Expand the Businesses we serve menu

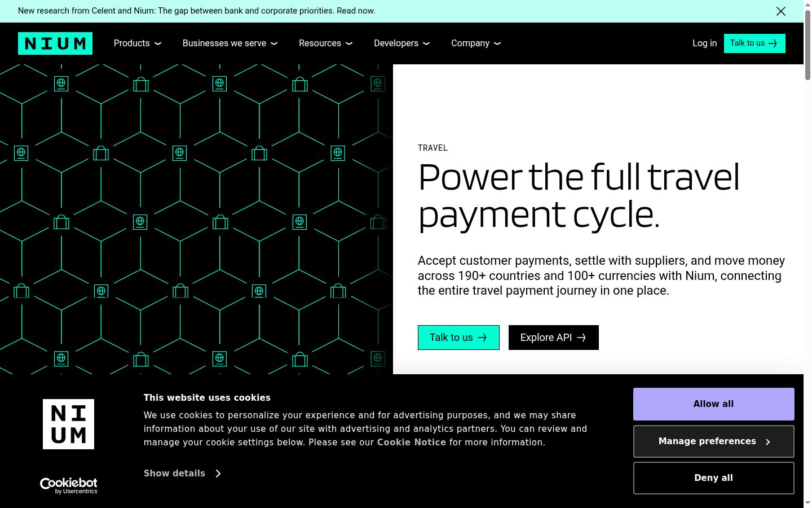(230, 43)
